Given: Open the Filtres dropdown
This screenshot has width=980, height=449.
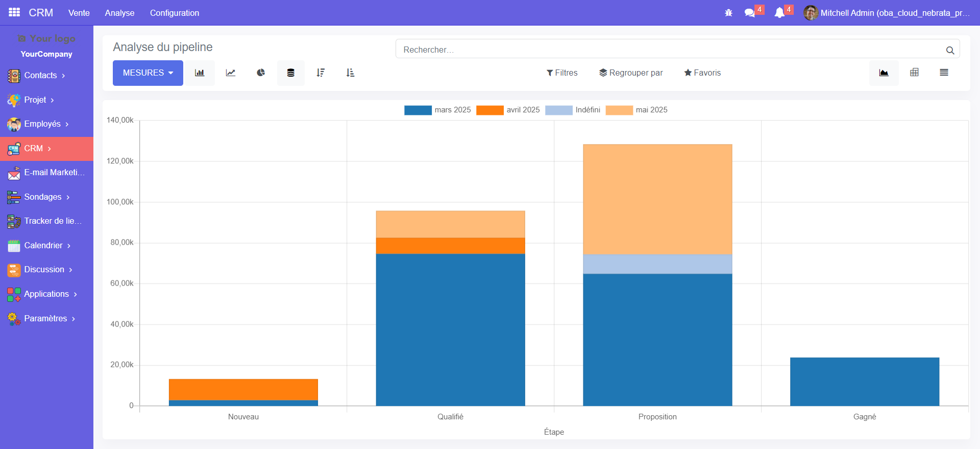Looking at the screenshot, I should pos(562,73).
